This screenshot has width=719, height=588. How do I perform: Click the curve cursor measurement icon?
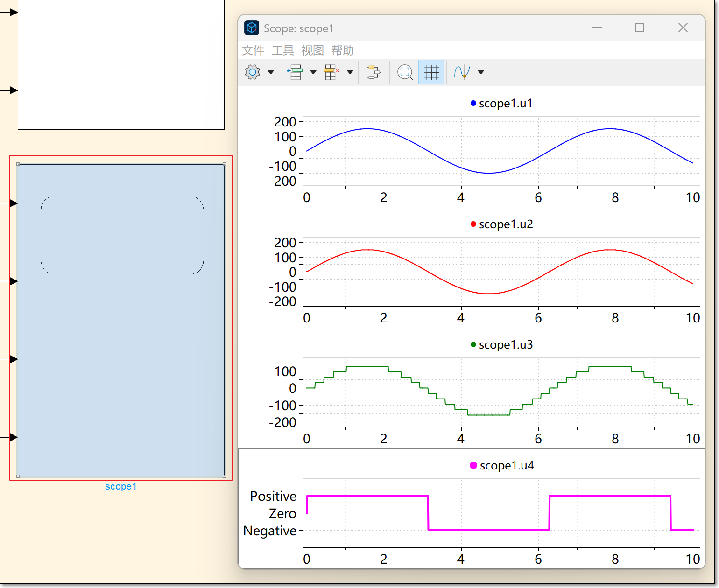462,72
